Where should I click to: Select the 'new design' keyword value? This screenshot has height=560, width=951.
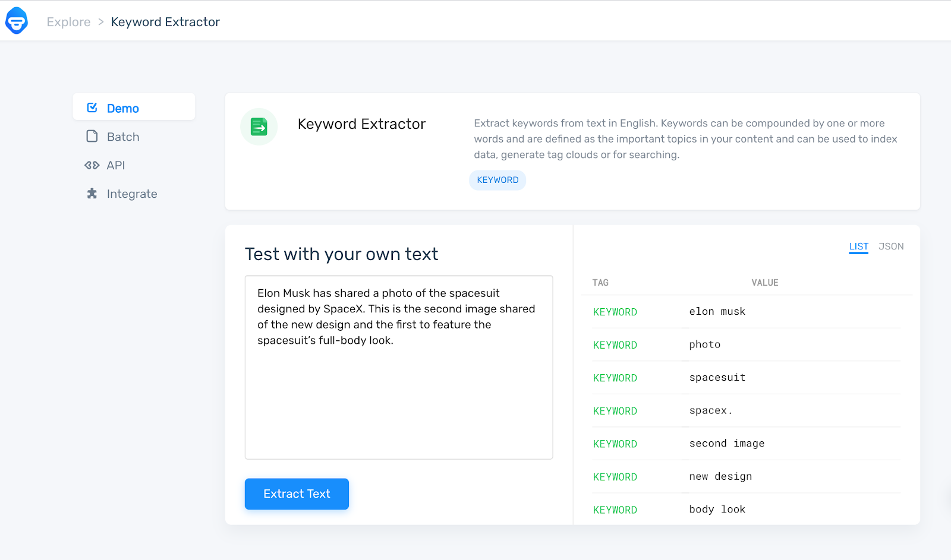tap(720, 477)
